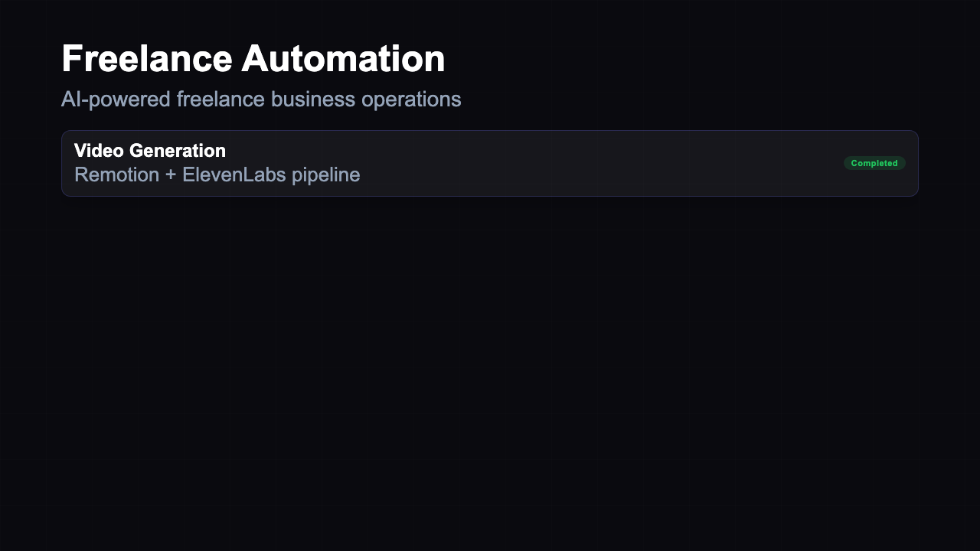The height and width of the screenshot is (551, 980).
Task: Select the AI-powered freelance business operations subtitle
Action: 262,99
